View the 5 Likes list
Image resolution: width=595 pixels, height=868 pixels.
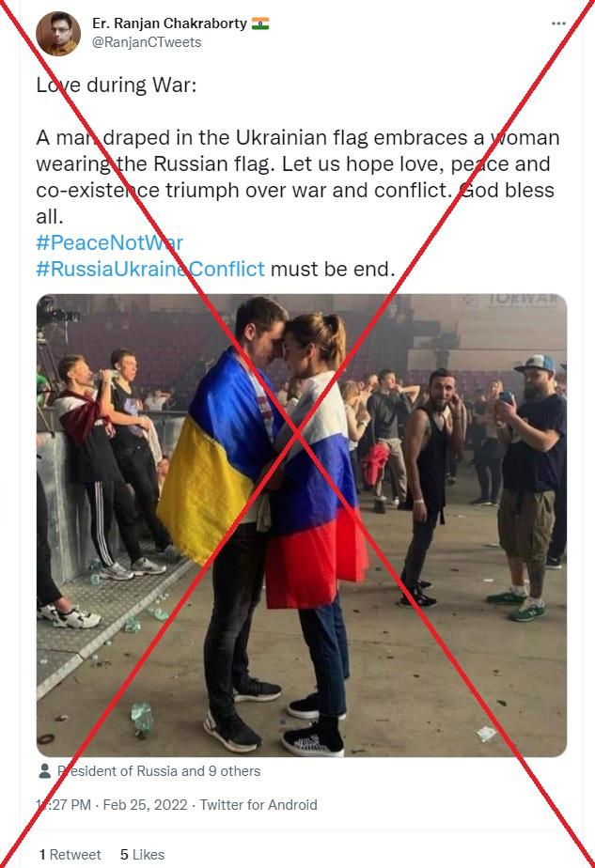point(142,855)
